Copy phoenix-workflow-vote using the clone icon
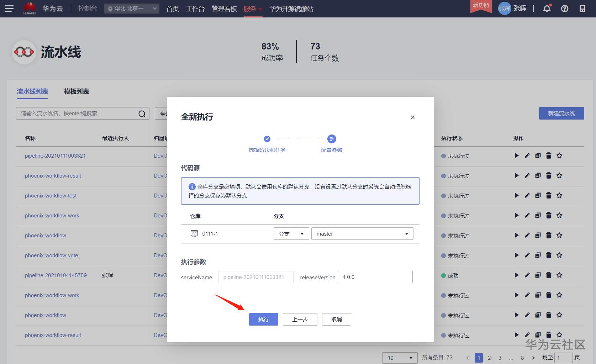596x364 pixels. click(x=538, y=255)
